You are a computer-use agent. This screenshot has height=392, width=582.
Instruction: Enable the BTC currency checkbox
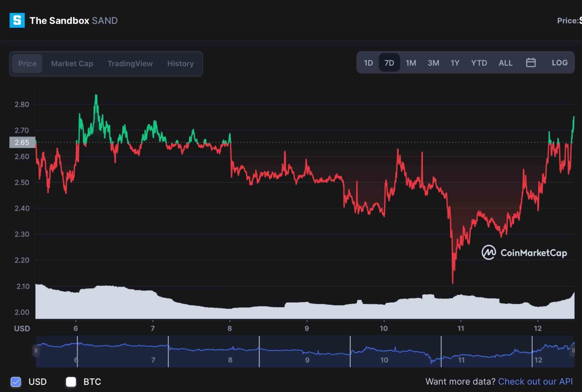point(71,381)
